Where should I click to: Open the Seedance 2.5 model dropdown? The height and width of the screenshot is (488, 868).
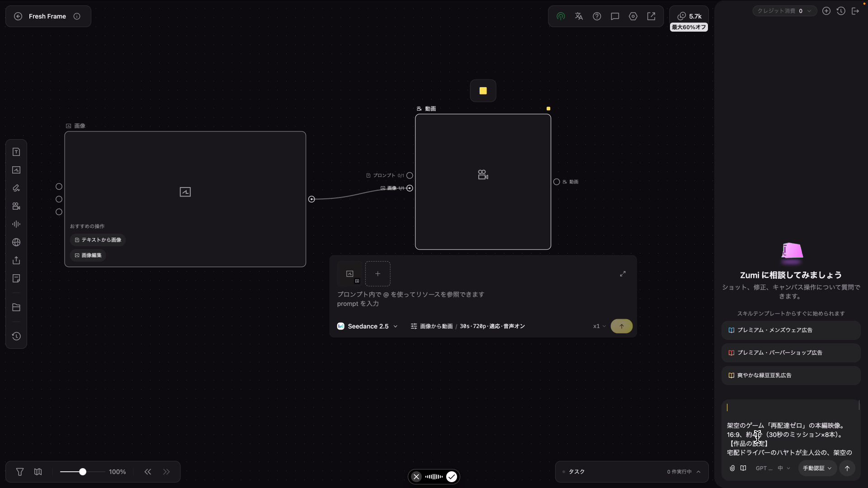(367, 326)
